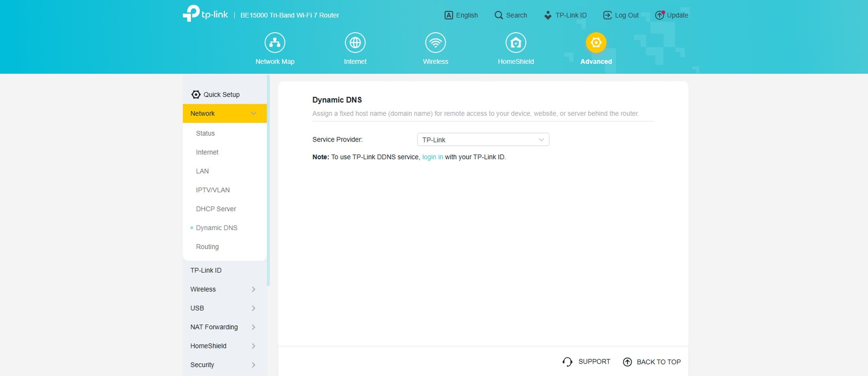Click the Internet globe icon
Viewport: 868px width, 376px height.
pos(355,43)
